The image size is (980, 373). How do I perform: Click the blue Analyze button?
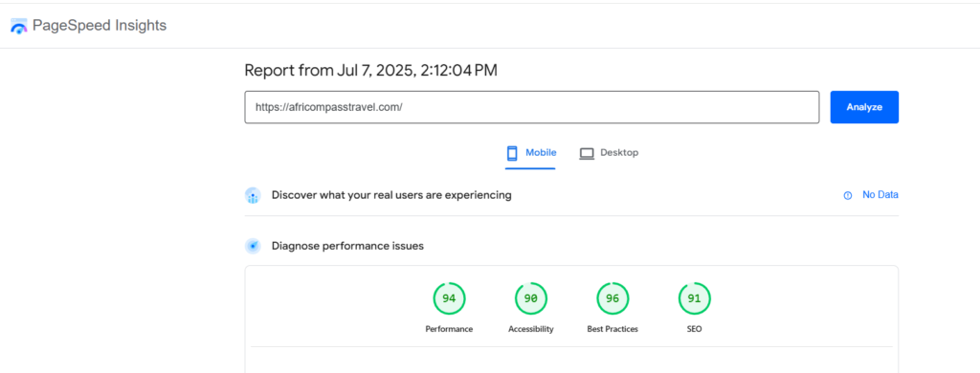[864, 107]
